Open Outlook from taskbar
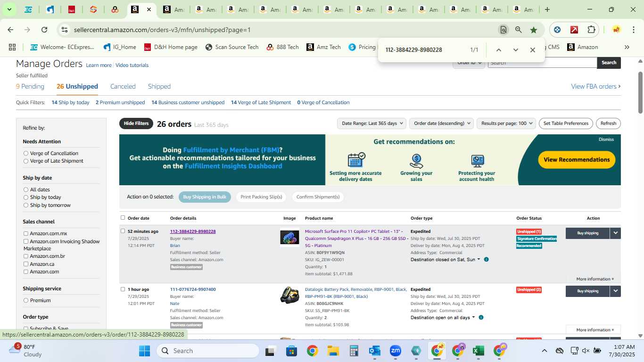 point(375,351)
